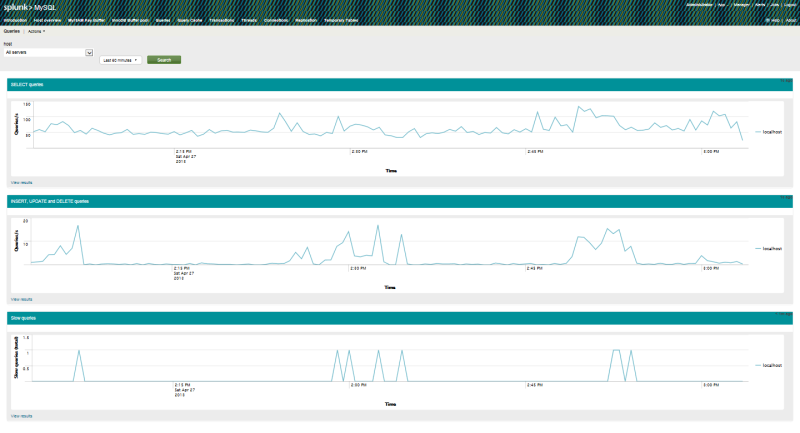
Task: Open the Host overview nav tab
Action: tap(47, 20)
